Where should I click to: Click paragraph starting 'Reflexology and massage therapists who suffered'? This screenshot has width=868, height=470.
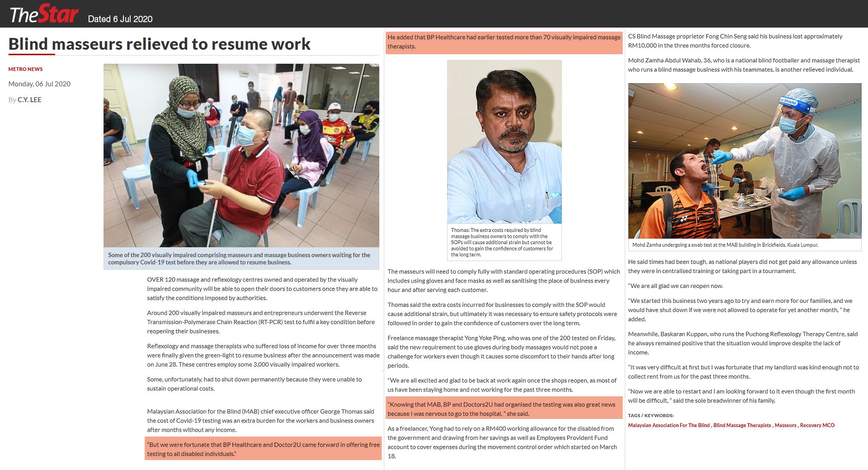point(263,355)
